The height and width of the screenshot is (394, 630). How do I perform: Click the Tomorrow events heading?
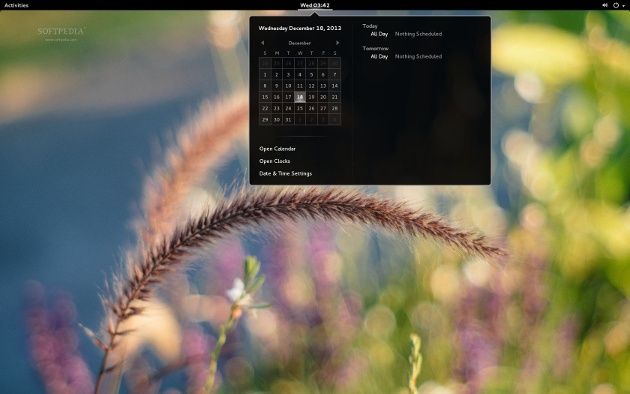(375, 48)
